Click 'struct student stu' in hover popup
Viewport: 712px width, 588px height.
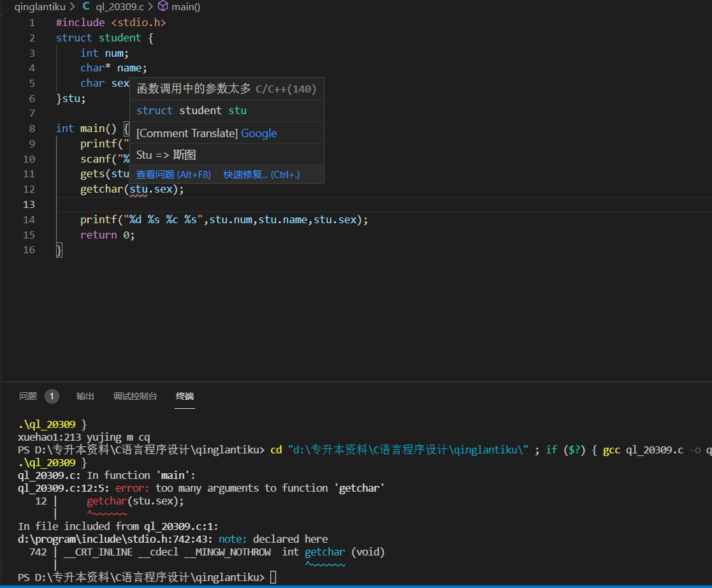pos(191,110)
